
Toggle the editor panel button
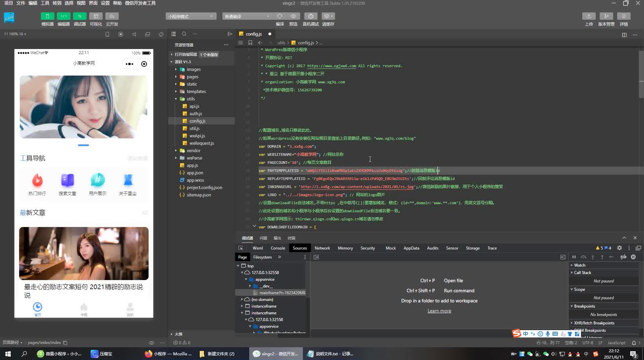[63, 16]
